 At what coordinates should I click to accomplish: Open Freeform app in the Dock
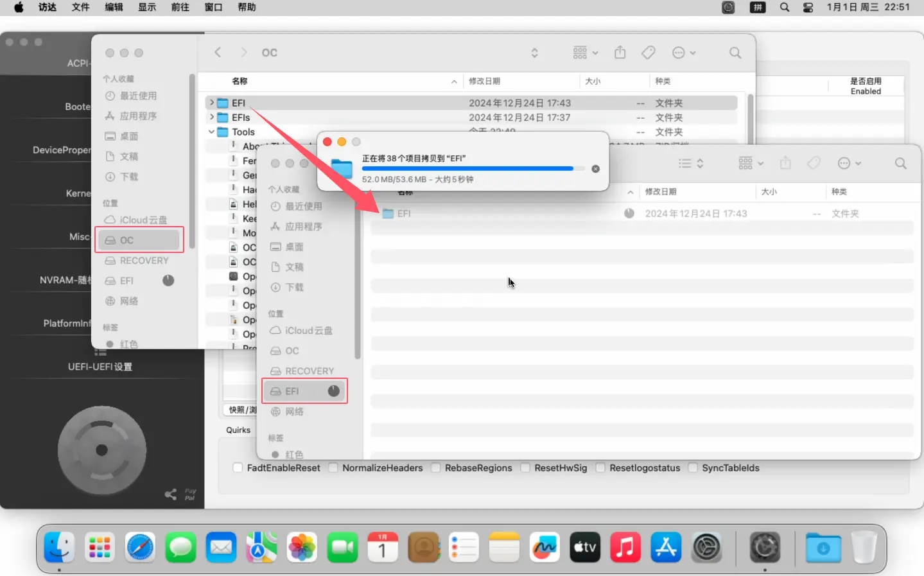point(545,548)
